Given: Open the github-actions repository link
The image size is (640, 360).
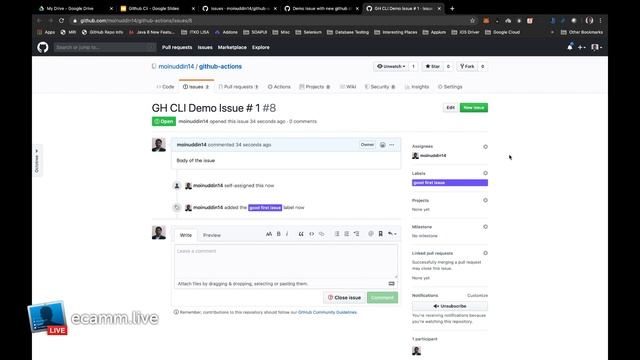Looking at the screenshot, I should click(x=220, y=66).
